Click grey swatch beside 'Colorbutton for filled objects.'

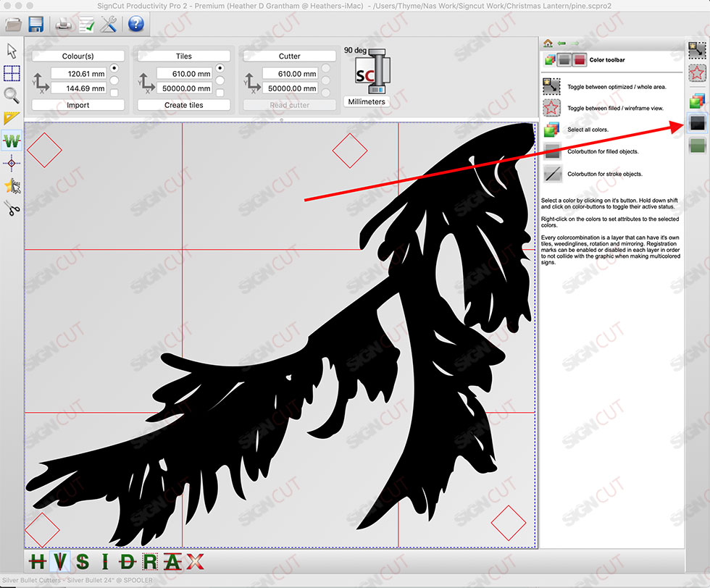(x=552, y=151)
